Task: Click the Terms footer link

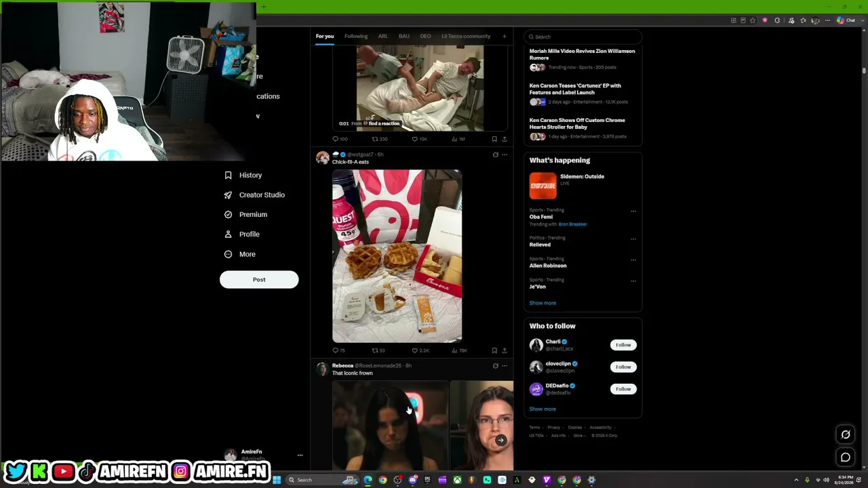Action: [x=534, y=428]
